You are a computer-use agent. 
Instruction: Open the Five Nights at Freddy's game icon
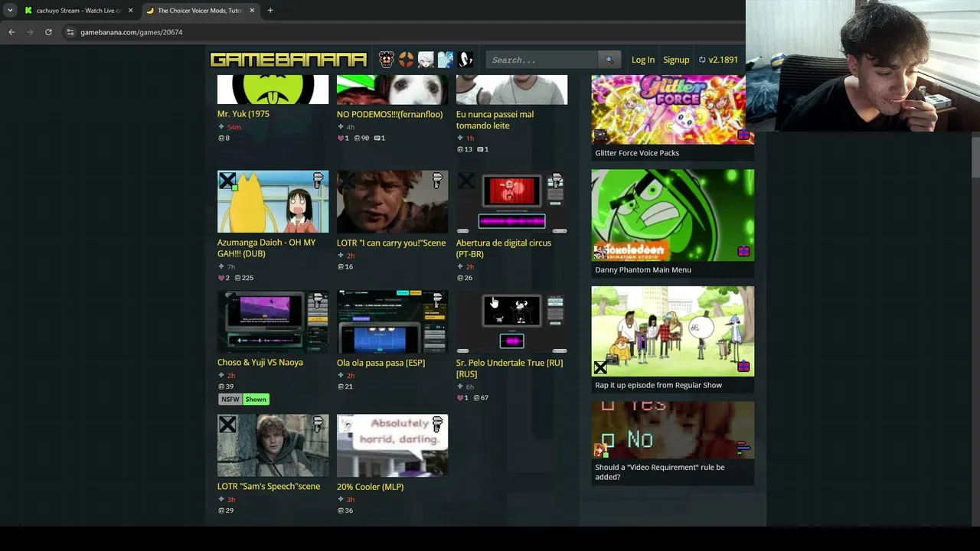pyautogui.click(x=387, y=60)
